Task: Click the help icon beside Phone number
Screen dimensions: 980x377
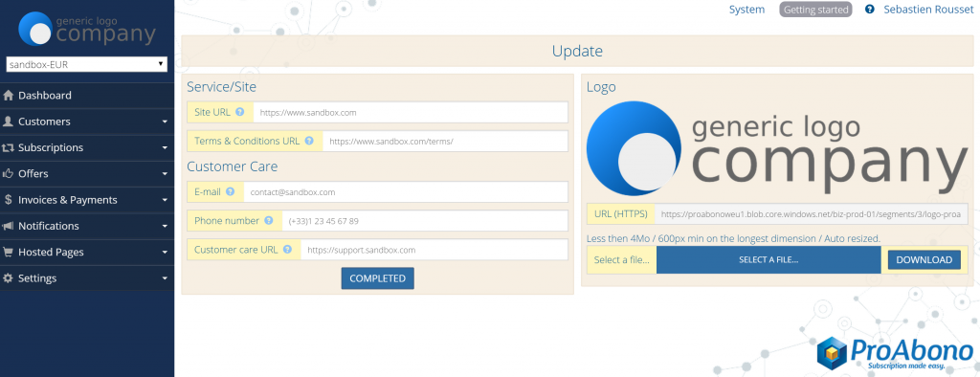Action: click(x=269, y=221)
